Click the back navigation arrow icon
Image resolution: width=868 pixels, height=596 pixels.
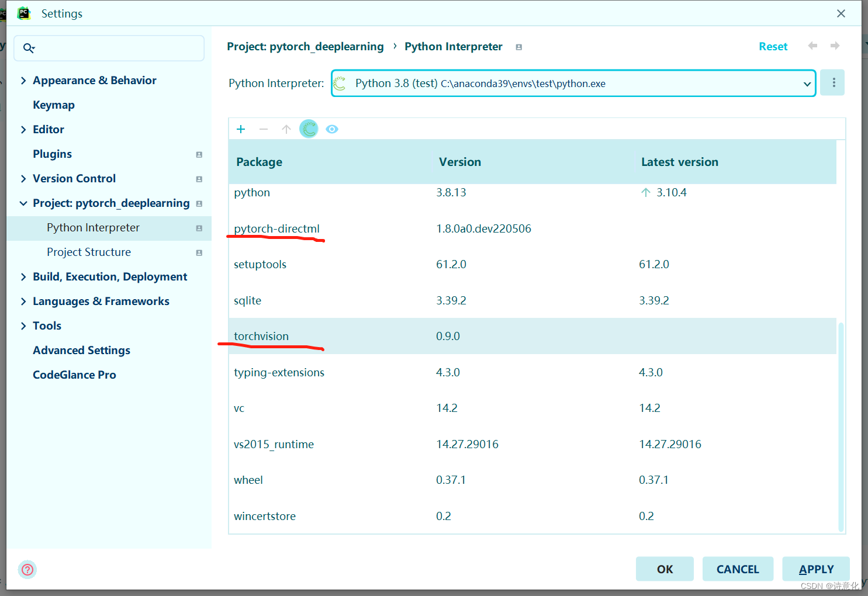[x=812, y=46]
